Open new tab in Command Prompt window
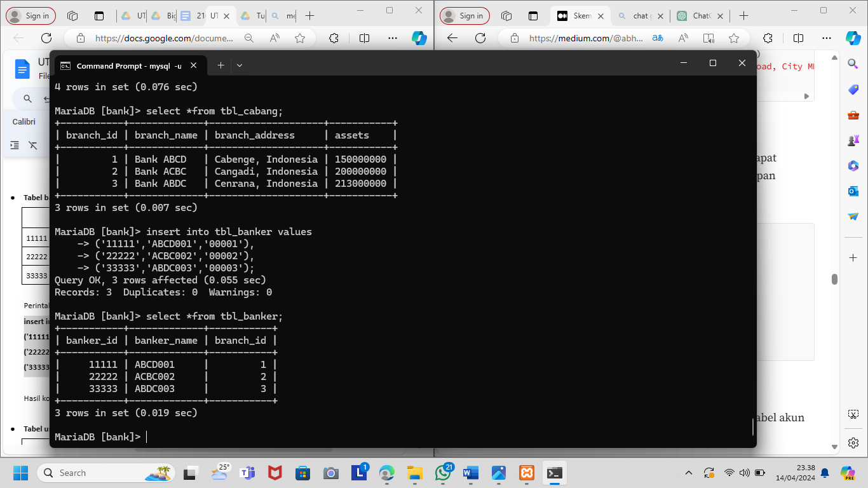This screenshot has height=488, width=868. 220,65
